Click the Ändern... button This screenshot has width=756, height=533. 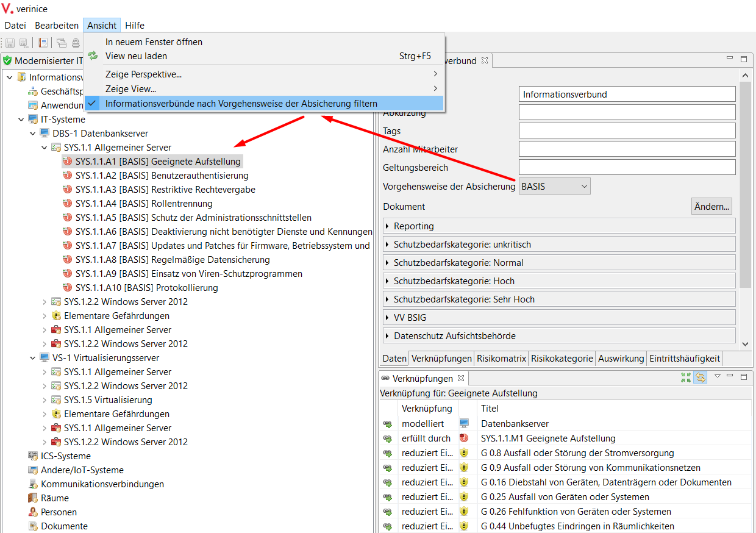pos(711,207)
